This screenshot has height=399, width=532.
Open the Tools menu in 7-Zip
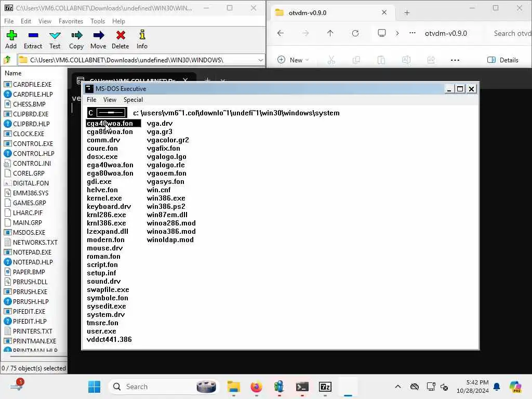[x=98, y=21]
